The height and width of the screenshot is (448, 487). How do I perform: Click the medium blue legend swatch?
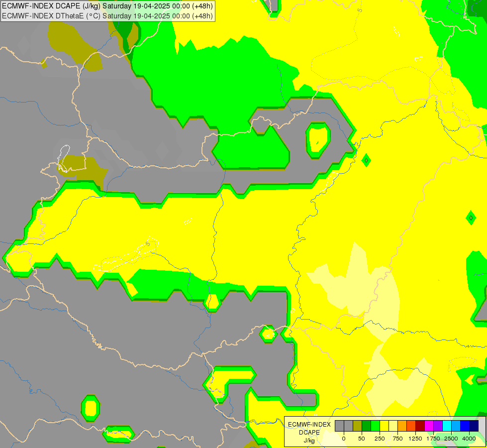(x=465, y=426)
